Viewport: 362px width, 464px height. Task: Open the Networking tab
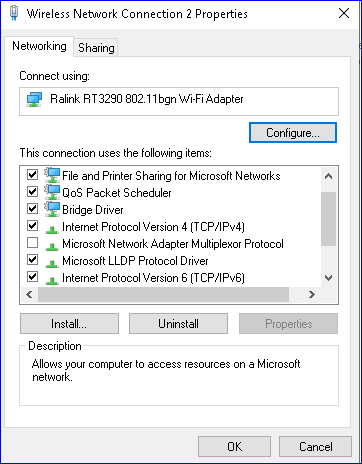click(39, 46)
